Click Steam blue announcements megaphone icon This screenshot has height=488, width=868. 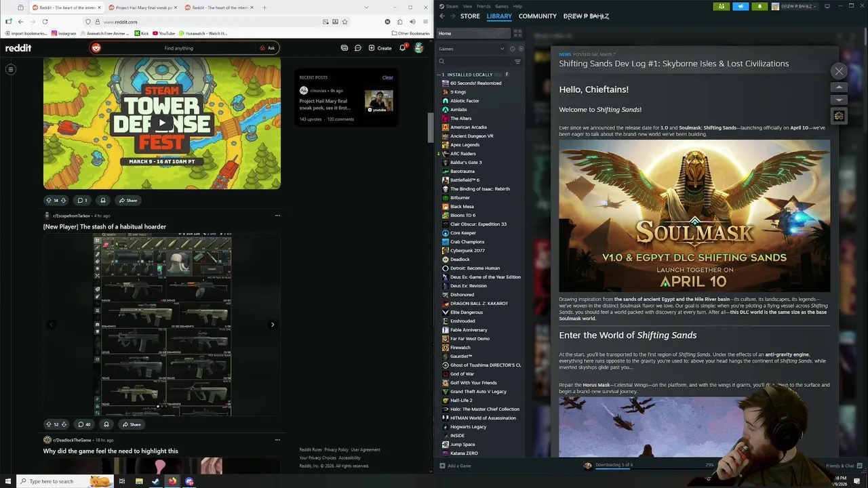pyautogui.click(x=741, y=6)
